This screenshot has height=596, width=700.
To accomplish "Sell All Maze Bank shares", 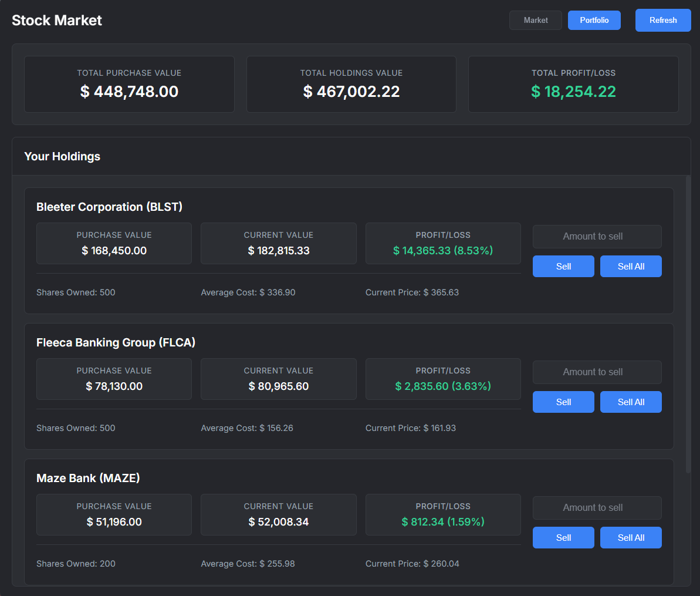I will coord(631,537).
